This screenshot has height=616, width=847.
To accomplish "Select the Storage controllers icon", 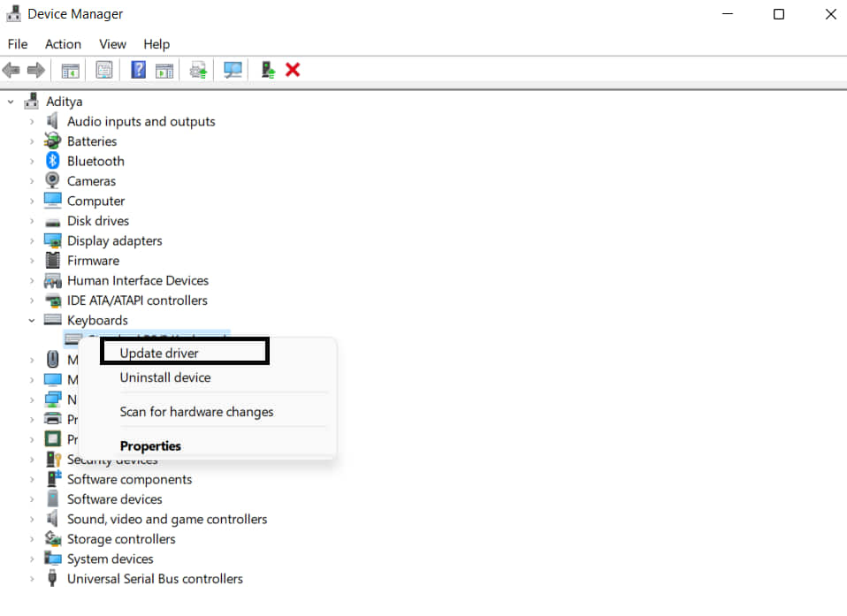I will (52, 538).
